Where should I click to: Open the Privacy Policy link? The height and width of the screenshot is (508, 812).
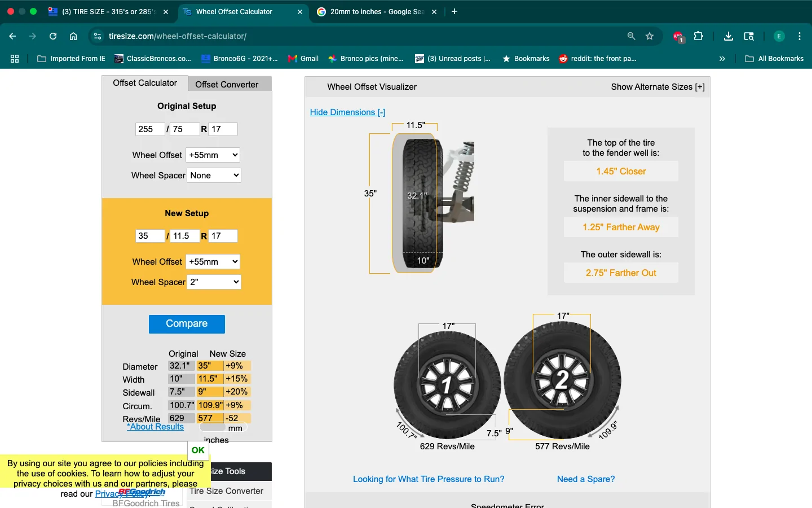[x=121, y=494]
